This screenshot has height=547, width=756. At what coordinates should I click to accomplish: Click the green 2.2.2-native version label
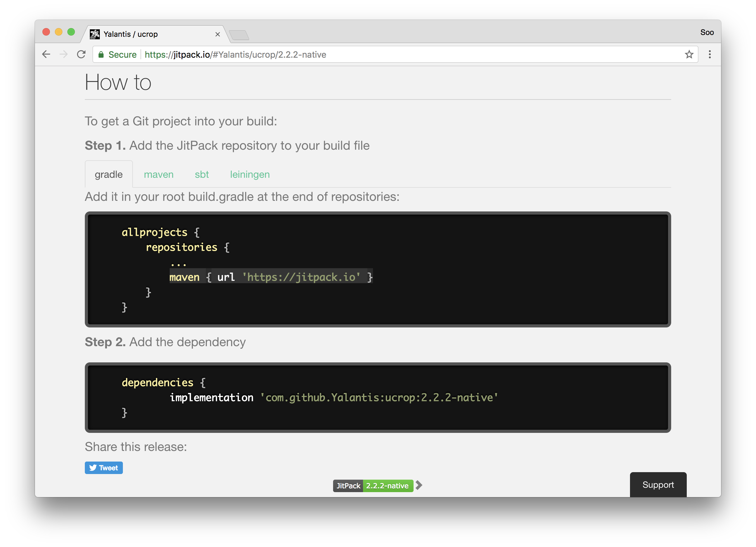tap(388, 486)
